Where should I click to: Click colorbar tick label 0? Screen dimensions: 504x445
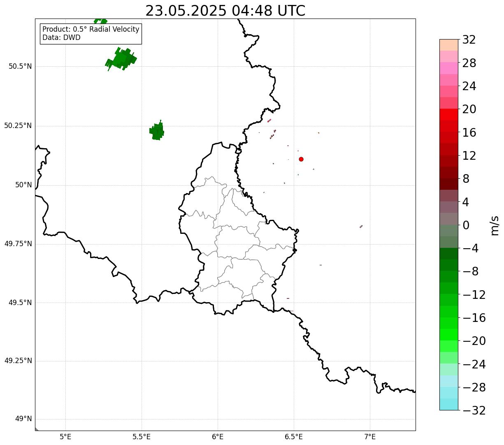pyautogui.click(x=466, y=225)
